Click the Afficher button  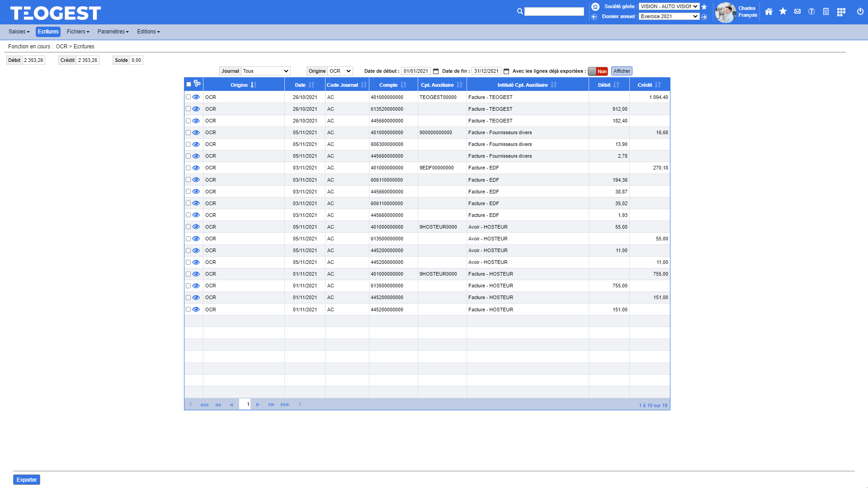pos(621,71)
